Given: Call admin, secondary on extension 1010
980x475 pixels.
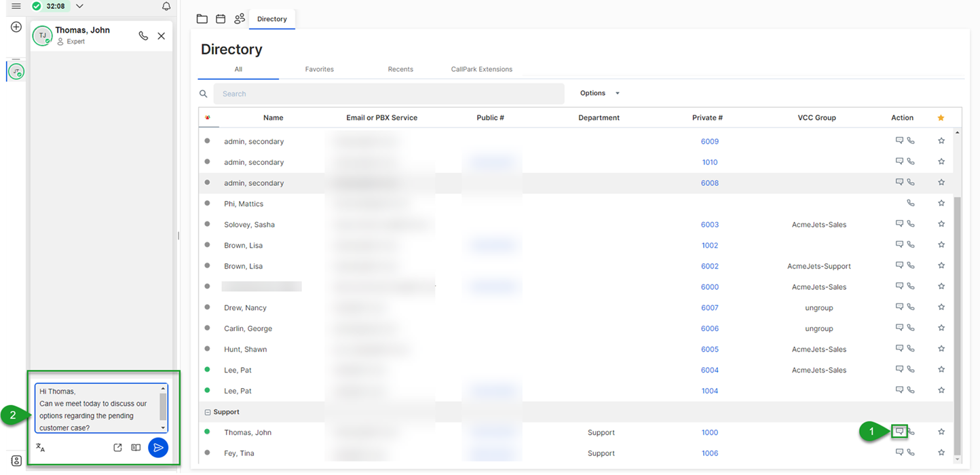Looking at the screenshot, I should click(x=911, y=161).
